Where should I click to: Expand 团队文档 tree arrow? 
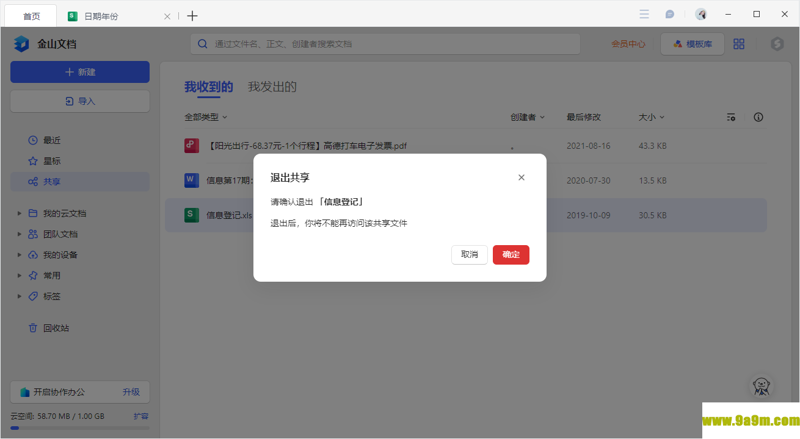(x=19, y=234)
